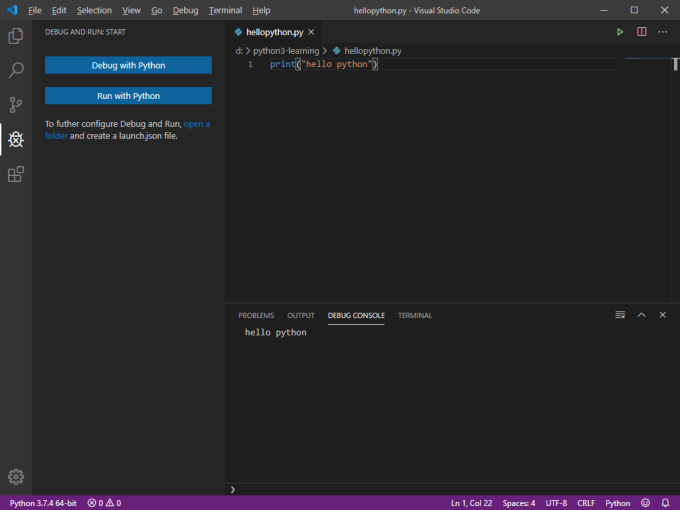Switch to the Problems tab
This screenshot has height=510, width=680.
[x=256, y=315]
